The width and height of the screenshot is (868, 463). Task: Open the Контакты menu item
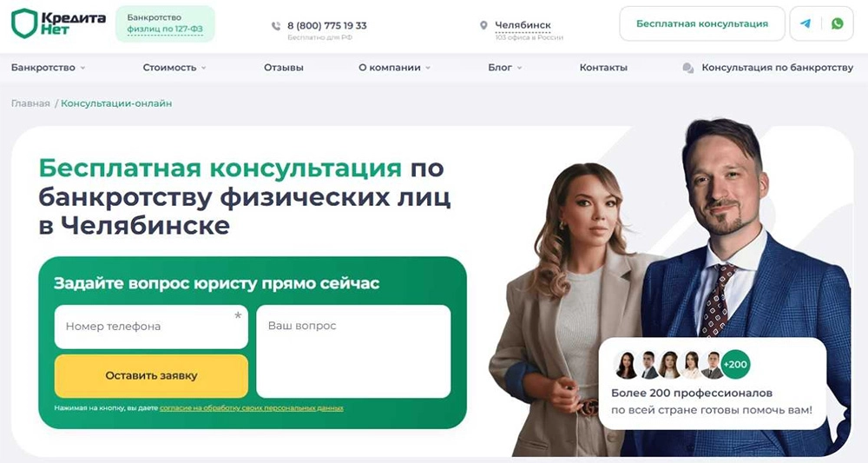pyautogui.click(x=603, y=68)
